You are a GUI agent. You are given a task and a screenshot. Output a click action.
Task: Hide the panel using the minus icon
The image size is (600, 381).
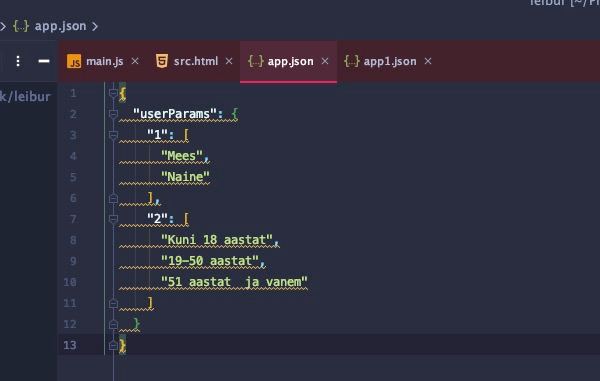[44, 61]
